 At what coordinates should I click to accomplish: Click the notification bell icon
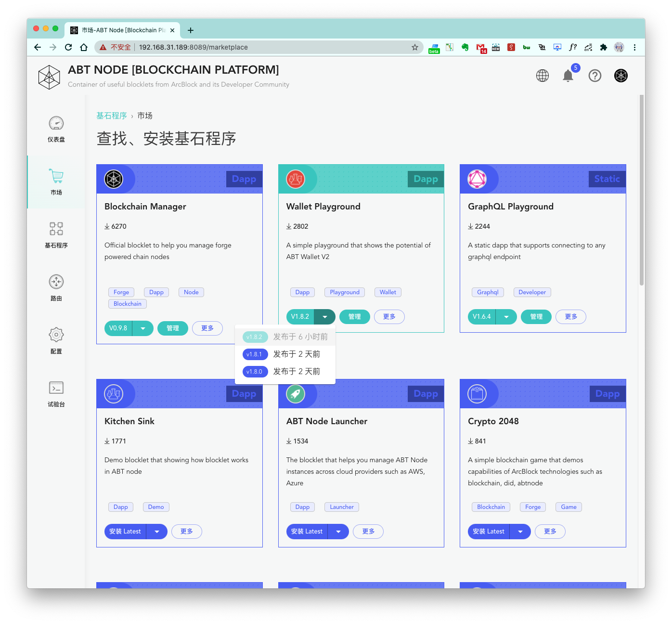point(568,76)
